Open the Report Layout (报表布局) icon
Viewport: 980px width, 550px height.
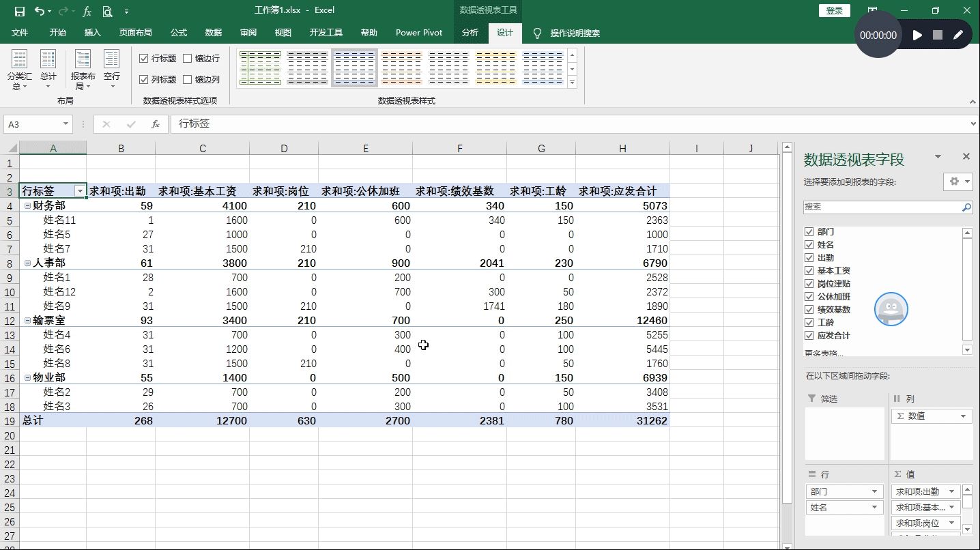(83, 70)
